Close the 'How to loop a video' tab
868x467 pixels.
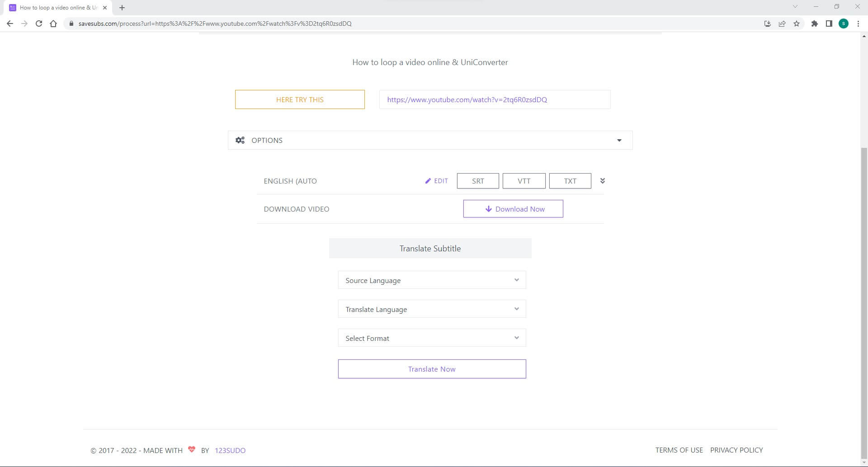[105, 8]
